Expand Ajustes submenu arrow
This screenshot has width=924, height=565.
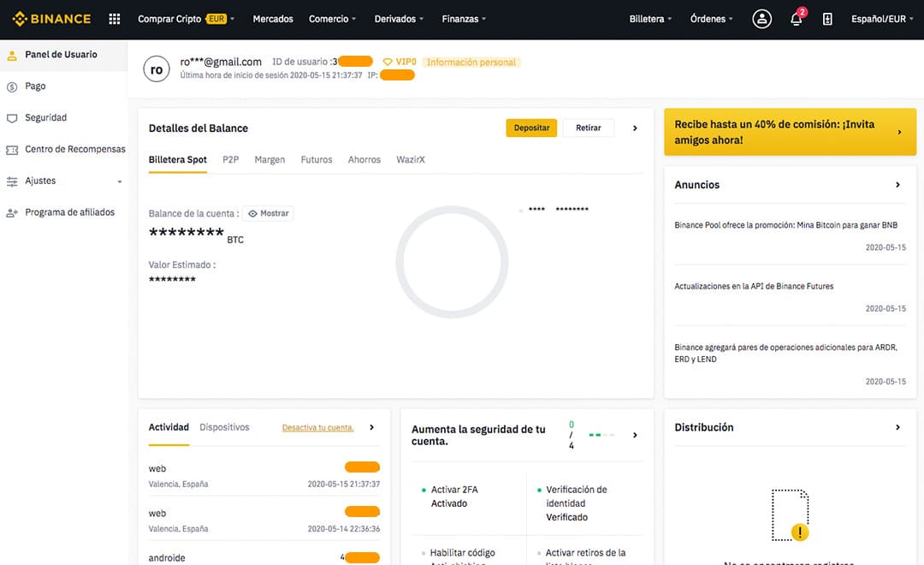[x=120, y=181]
